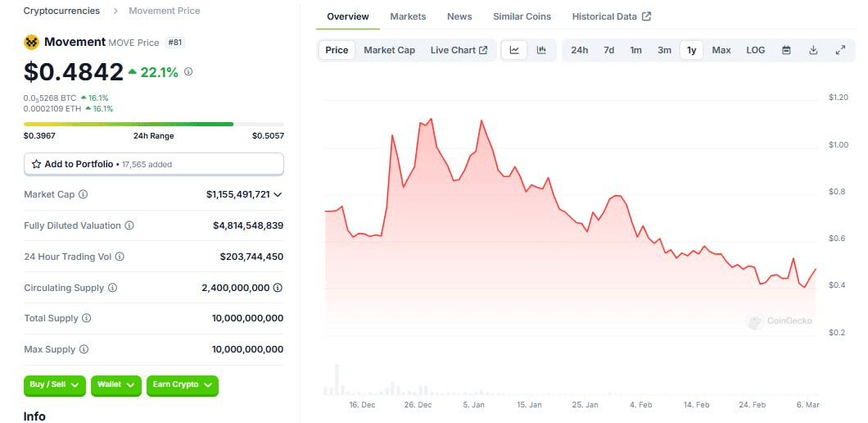
Task: Click the $1,155,491,721 market cap value
Action: 238,194
